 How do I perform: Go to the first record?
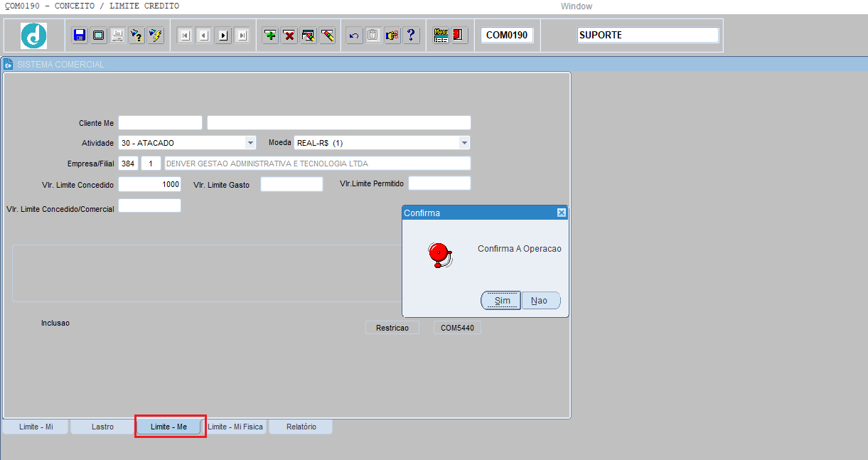185,35
